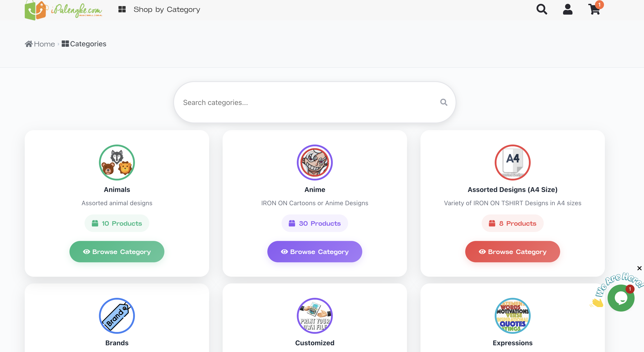Click the iPalengke.com logo
The width and height of the screenshot is (644, 352).
point(63,10)
